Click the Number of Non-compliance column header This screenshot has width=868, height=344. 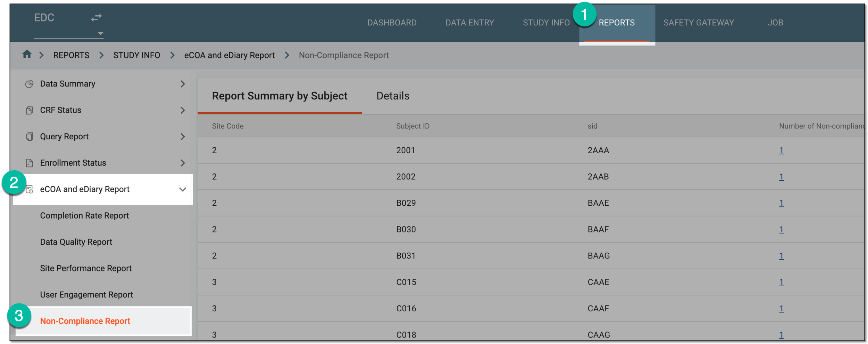(821, 126)
